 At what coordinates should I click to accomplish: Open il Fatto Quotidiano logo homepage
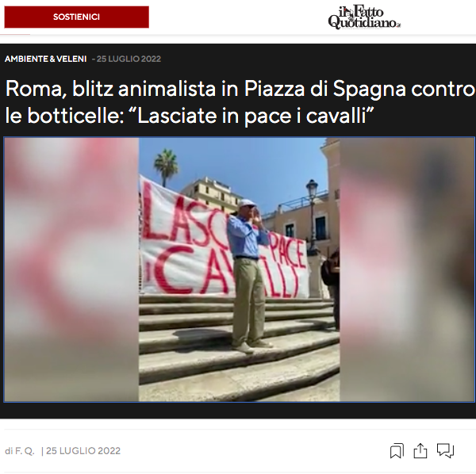(364, 17)
